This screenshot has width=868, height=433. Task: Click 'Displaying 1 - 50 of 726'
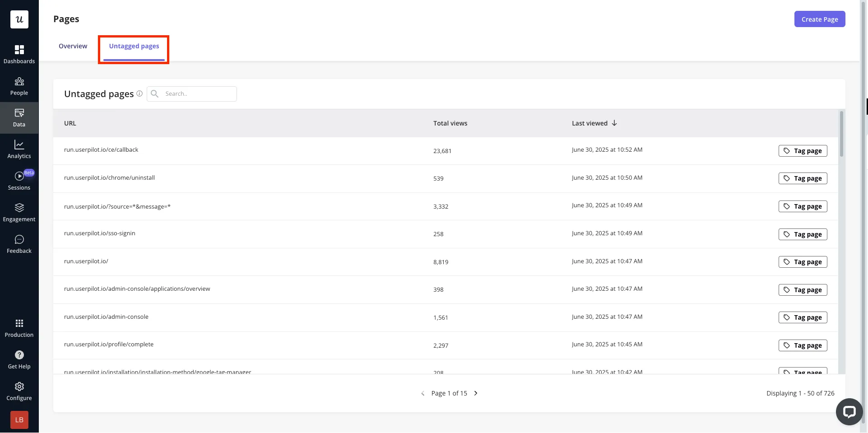coord(800,393)
